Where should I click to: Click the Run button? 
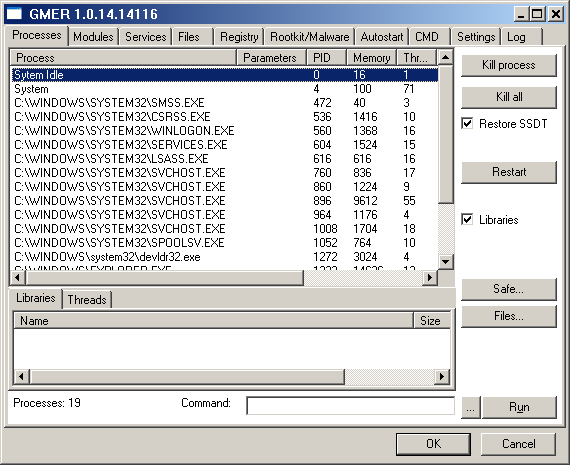tap(519, 407)
